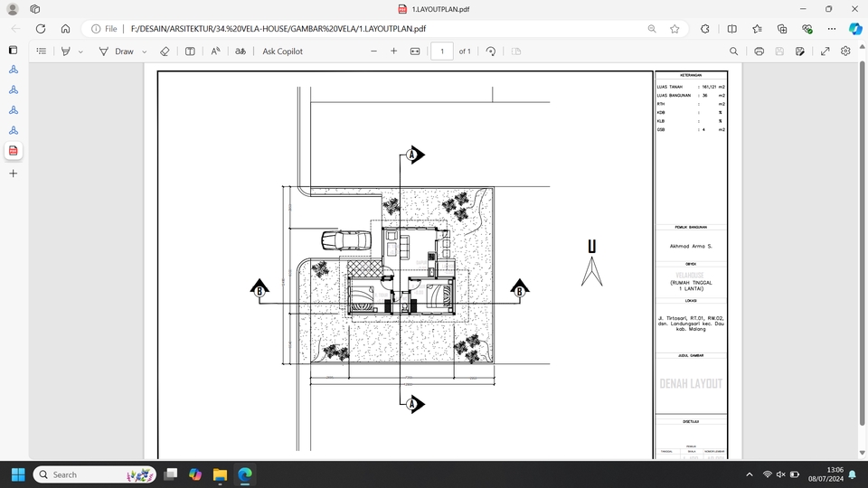Image resolution: width=868 pixels, height=488 pixels.
Task: Activate the Draw tool
Action: pos(117,51)
